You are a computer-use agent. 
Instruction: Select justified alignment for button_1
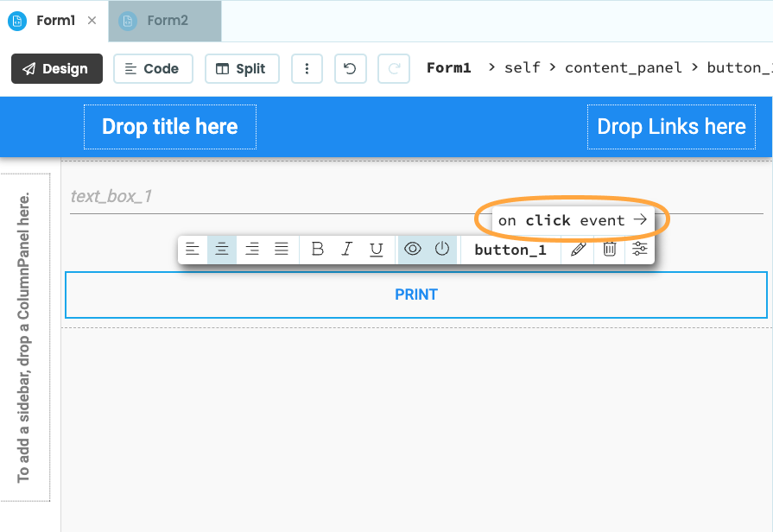(x=281, y=249)
